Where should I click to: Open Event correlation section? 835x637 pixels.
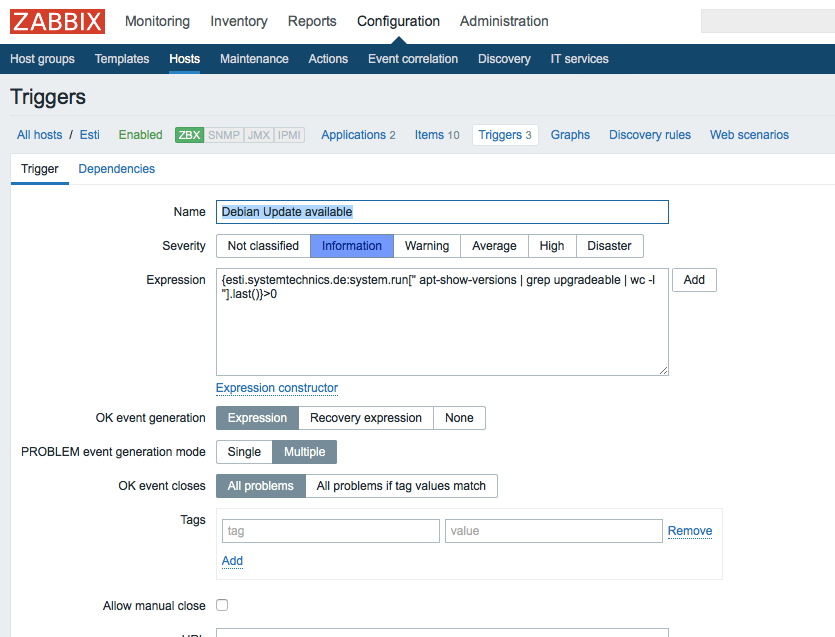413,59
